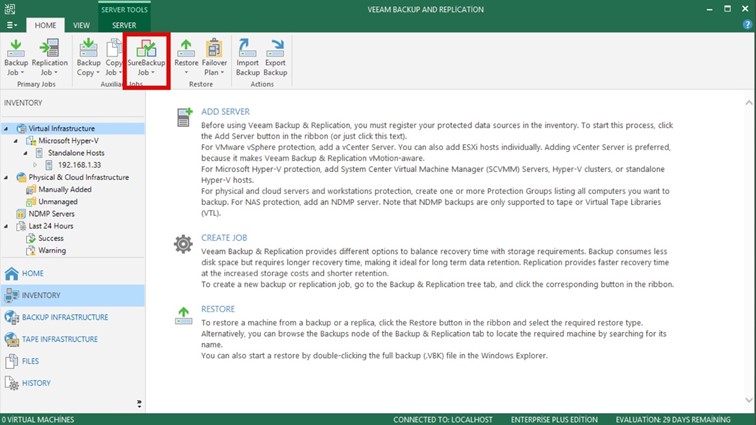Click the application icon in title bar
This screenshot has width=756, height=425.
point(10,9)
